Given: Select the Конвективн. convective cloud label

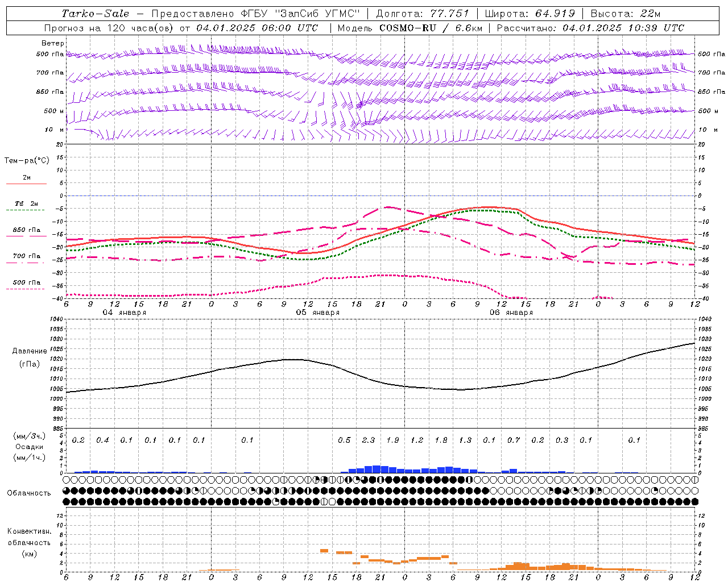Looking at the screenshot, I should coord(30,531).
